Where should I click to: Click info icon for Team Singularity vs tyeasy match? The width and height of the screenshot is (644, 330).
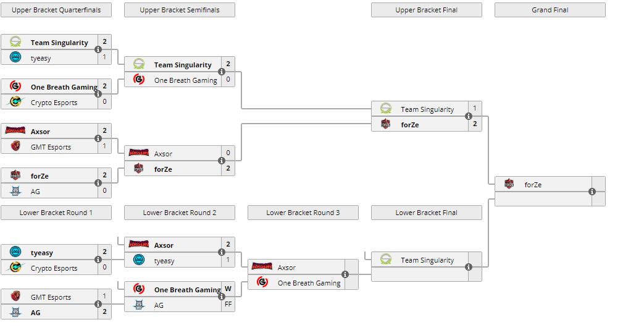98,50
